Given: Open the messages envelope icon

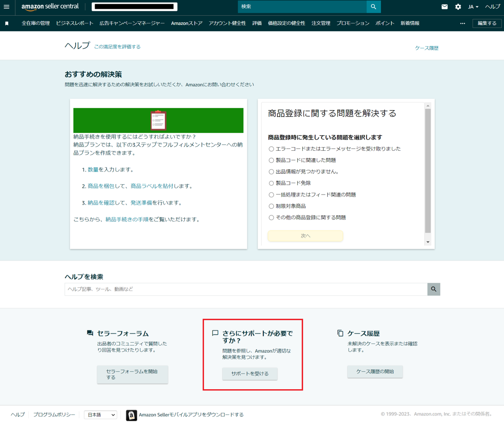Looking at the screenshot, I should 444,7.
